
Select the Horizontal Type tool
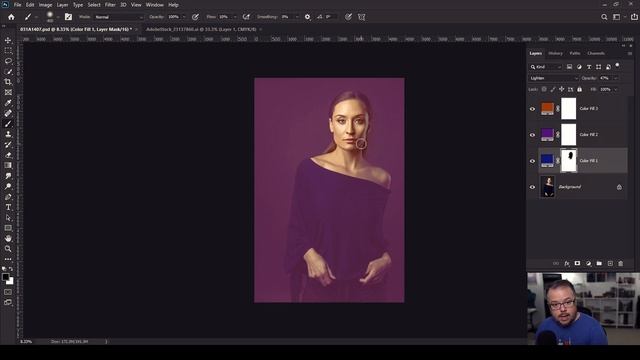(8, 207)
